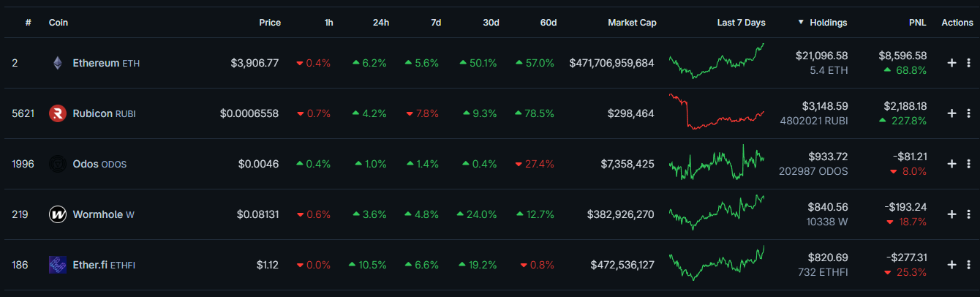
Task: Select Rubicon price $0.0006558
Action: 249,113
